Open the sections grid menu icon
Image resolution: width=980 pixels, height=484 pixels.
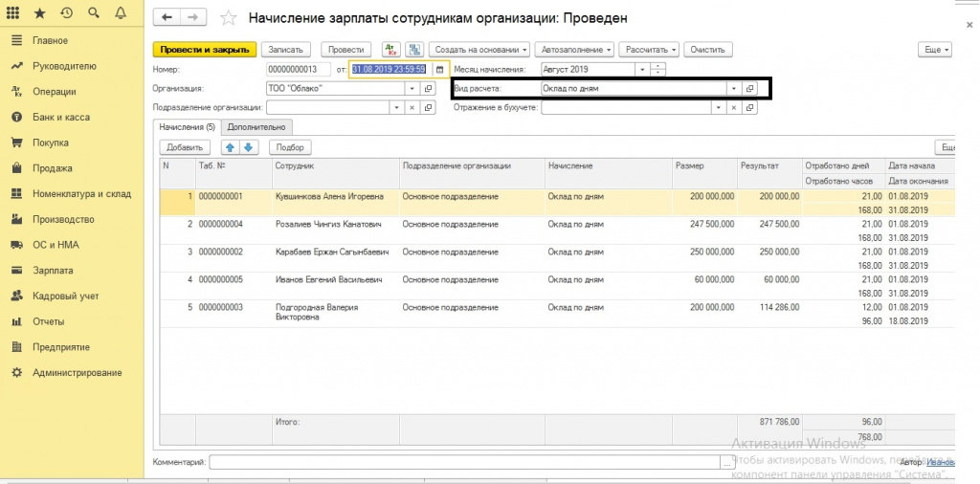point(12,12)
